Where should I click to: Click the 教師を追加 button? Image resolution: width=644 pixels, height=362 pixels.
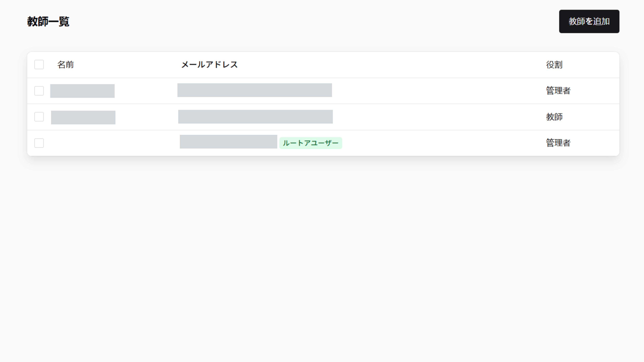coord(589,22)
